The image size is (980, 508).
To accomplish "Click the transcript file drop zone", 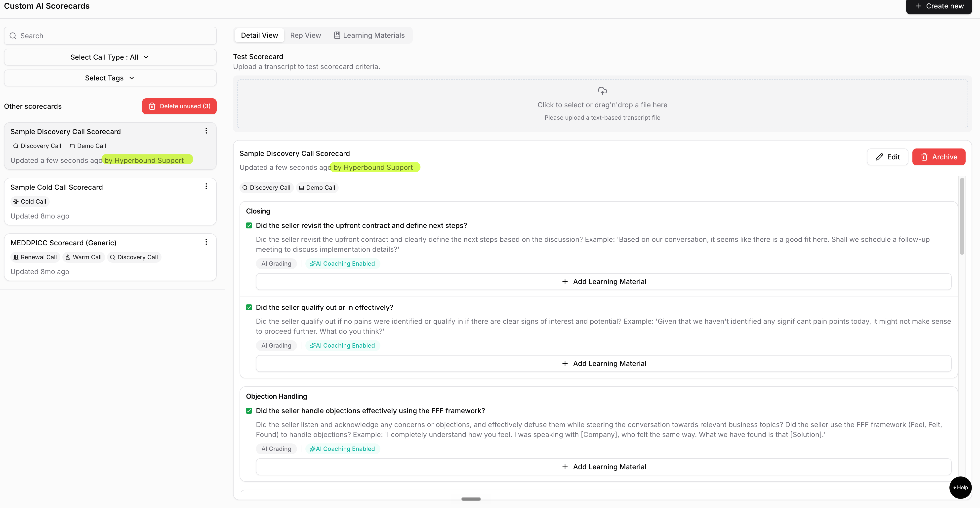I will tap(602, 104).
